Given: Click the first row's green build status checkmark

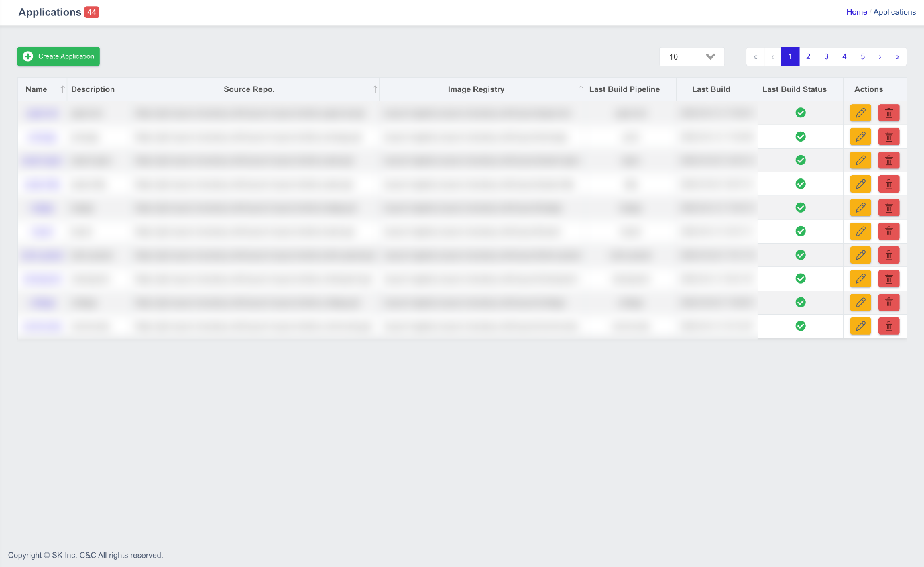Looking at the screenshot, I should pyautogui.click(x=801, y=113).
